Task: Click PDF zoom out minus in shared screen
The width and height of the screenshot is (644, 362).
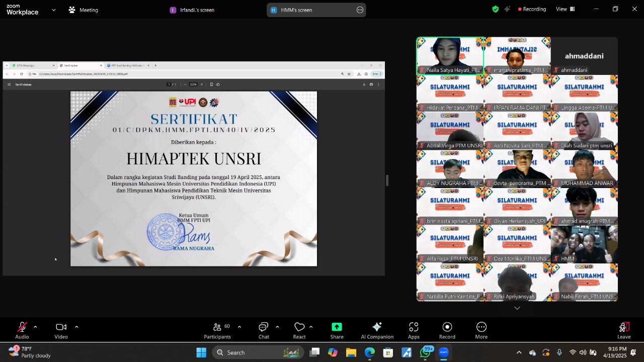Action: pos(185,84)
